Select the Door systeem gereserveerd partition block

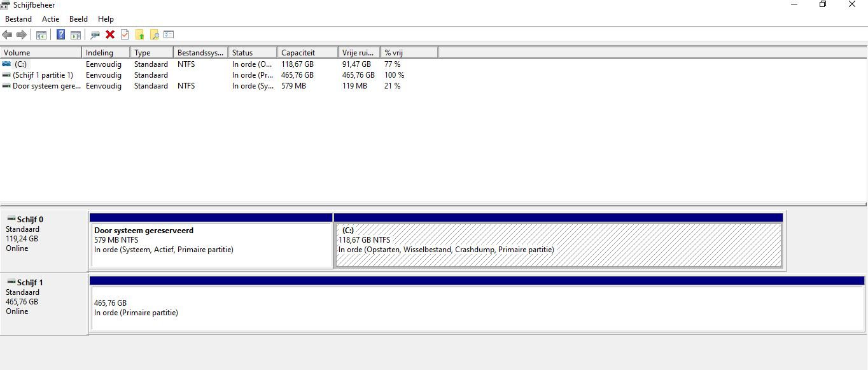(x=211, y=241)
